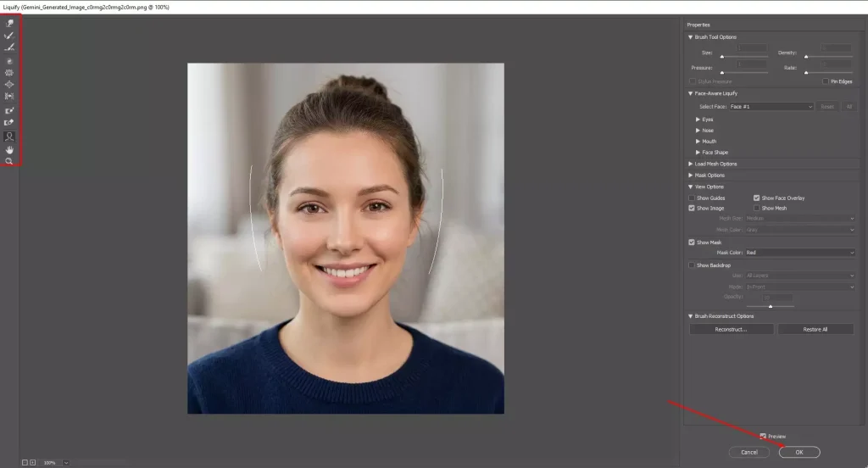Click the portrait image preview
Viewport: 868px width, 468px height.
tap(346, 238)
